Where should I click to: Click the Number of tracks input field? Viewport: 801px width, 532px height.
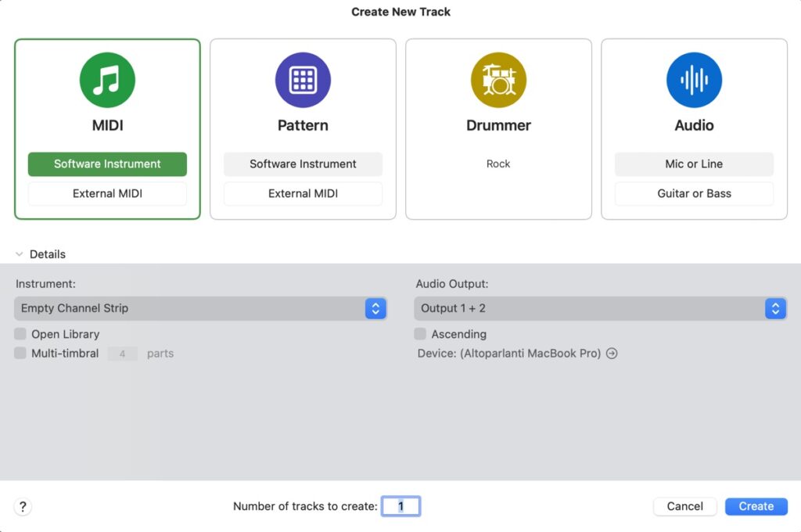click(400, 506)
